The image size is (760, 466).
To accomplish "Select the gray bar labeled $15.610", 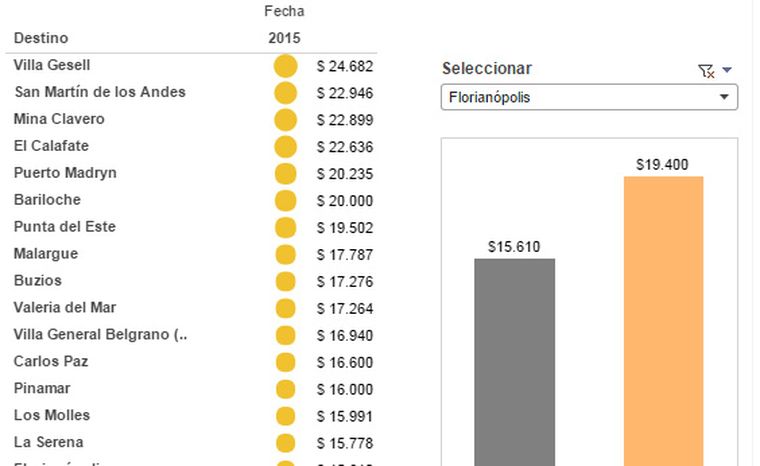I will (x=514, y=360).
